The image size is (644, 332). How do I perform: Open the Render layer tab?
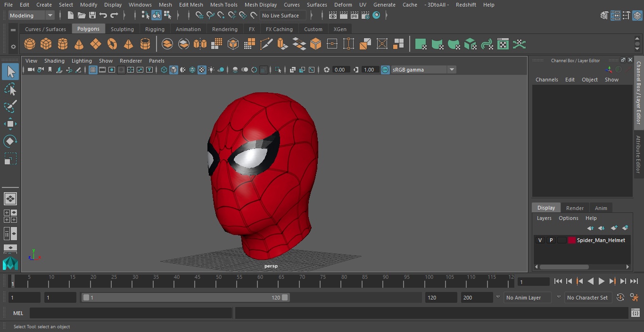tap(575, 208)
